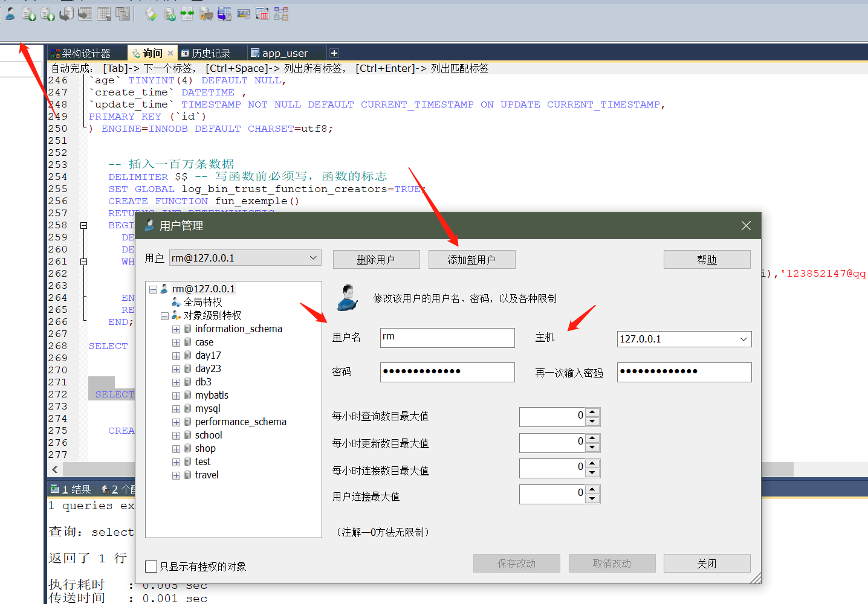Switch to the 架构设计器 tab
Screen dimensions: 868x604
click(x=87, y=53)
